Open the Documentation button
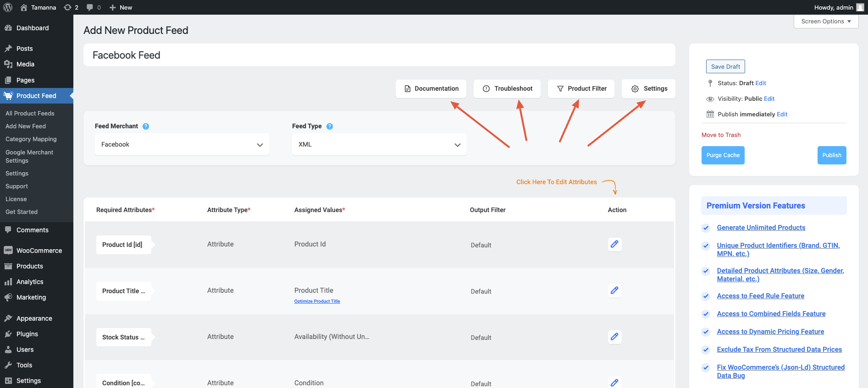The width and height of the screenshot is (868, 388). (431, 89)
